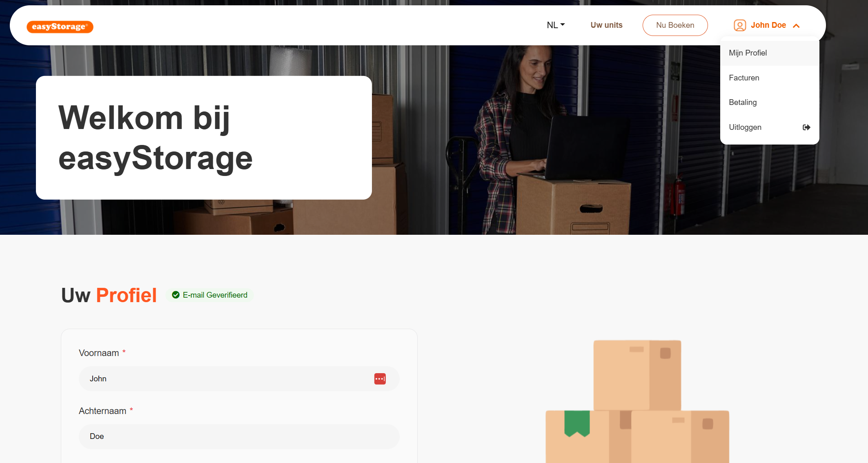
Task: Open Facturen from the user menu
Action: (x=744, y=78)
